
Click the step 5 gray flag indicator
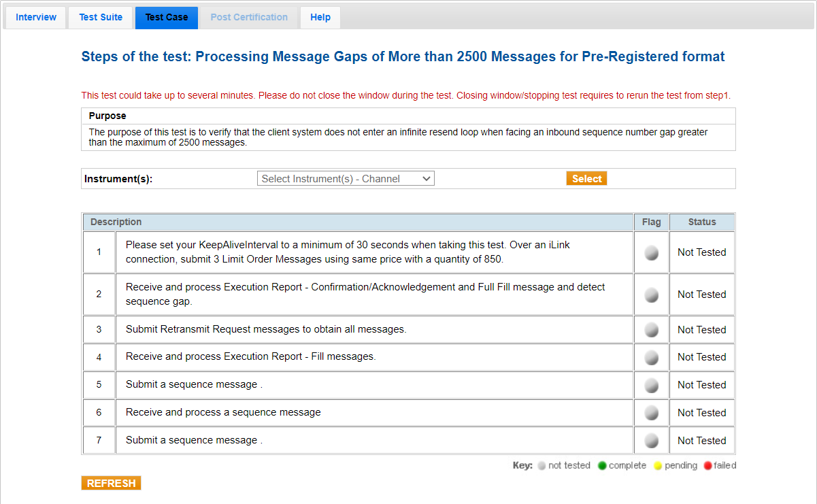click(651, 385)
